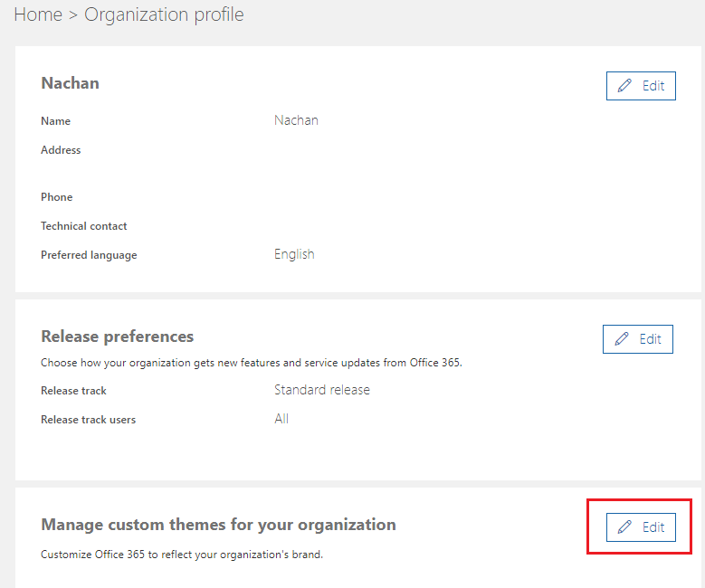This screenshot has width=705, height=588.
Task: Click the "Manage custom themes" heading
Action: (218, 525)
